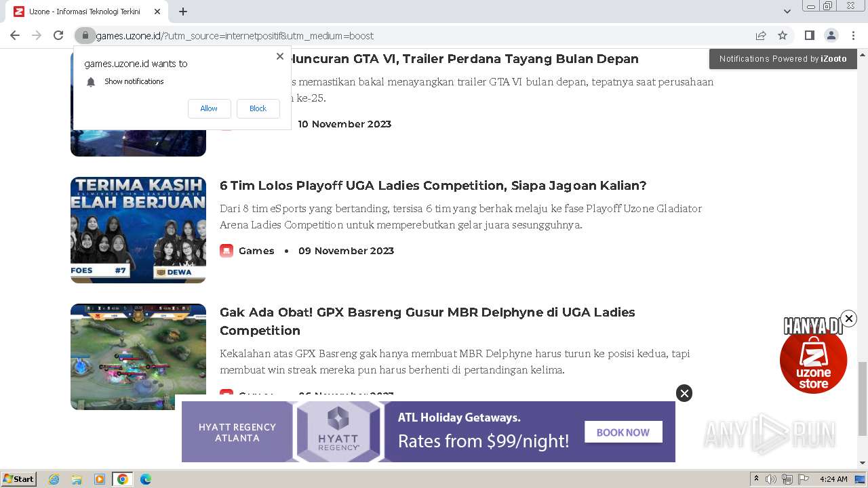Click the browser forward arrow
This screenshot has width=868, height=488.
tap(37, 35)
